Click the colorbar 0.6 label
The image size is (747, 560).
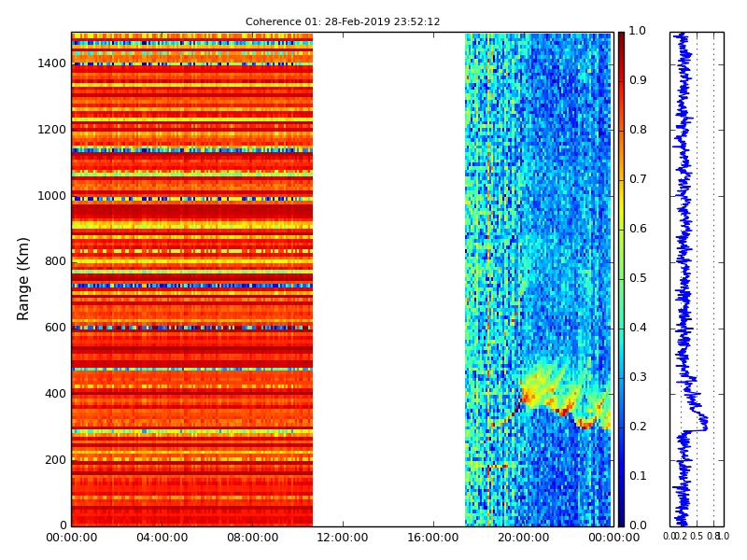pyautogui.click(x=638, y=229)
